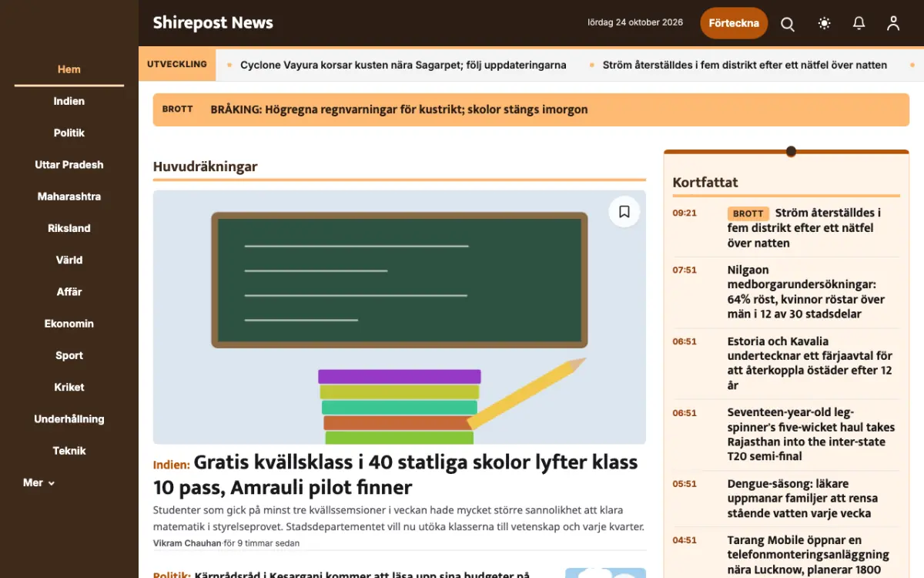Viewport: 924px width, 578px height.
Task: Open the chalkboard featured story image
Action: point(400,318)
